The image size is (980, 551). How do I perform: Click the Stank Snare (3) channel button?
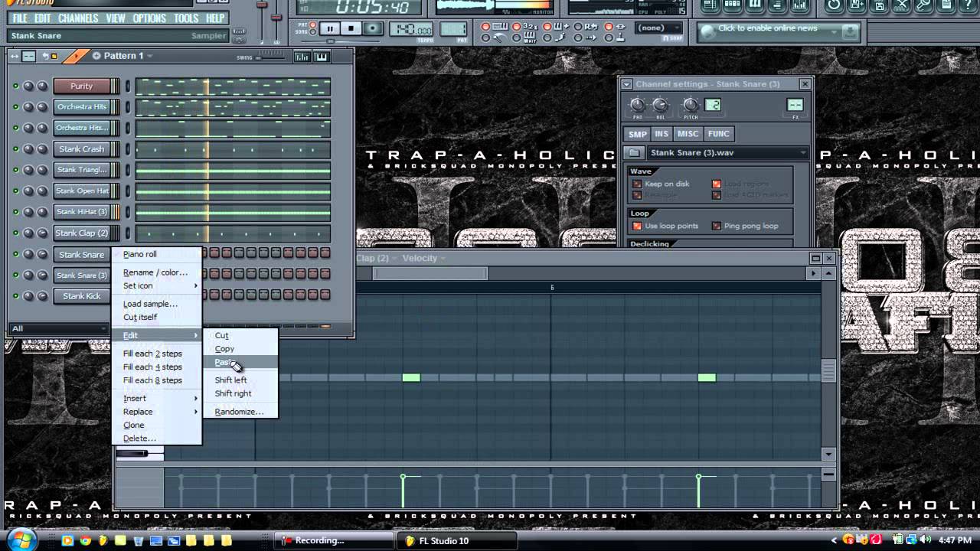click(82, 275)
